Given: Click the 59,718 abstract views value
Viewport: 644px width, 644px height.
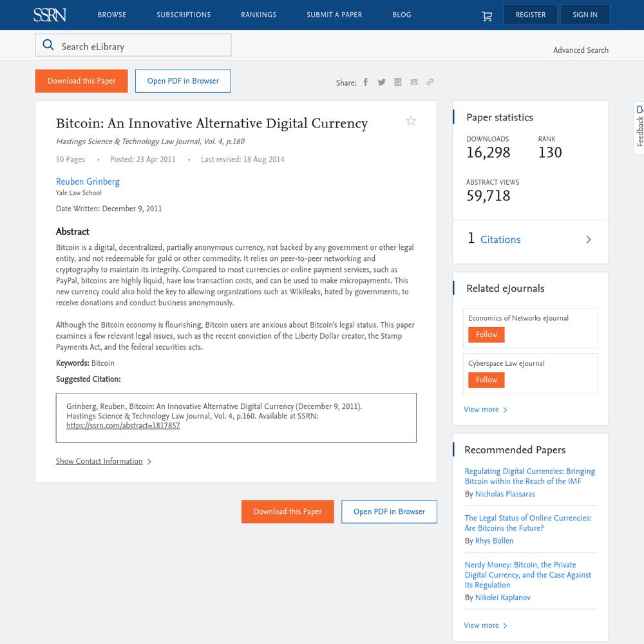Looking at the screenshot, I should 488,196.
